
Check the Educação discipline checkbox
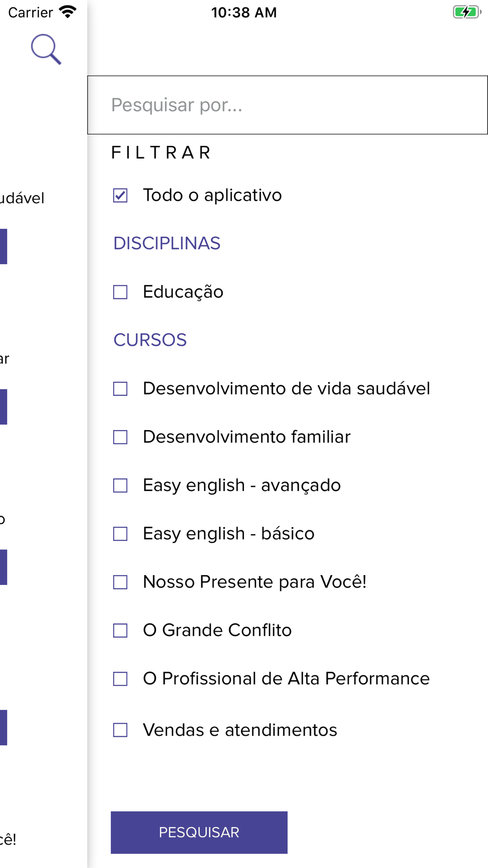pyautogui.click(x=120, y=292)
